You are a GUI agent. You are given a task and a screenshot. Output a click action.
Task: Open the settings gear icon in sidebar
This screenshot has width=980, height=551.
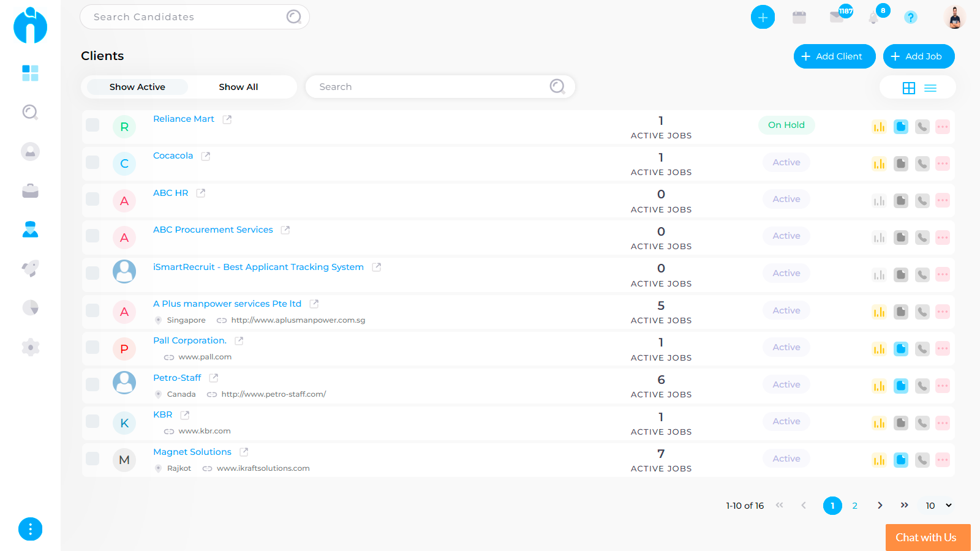coord(30,347)
